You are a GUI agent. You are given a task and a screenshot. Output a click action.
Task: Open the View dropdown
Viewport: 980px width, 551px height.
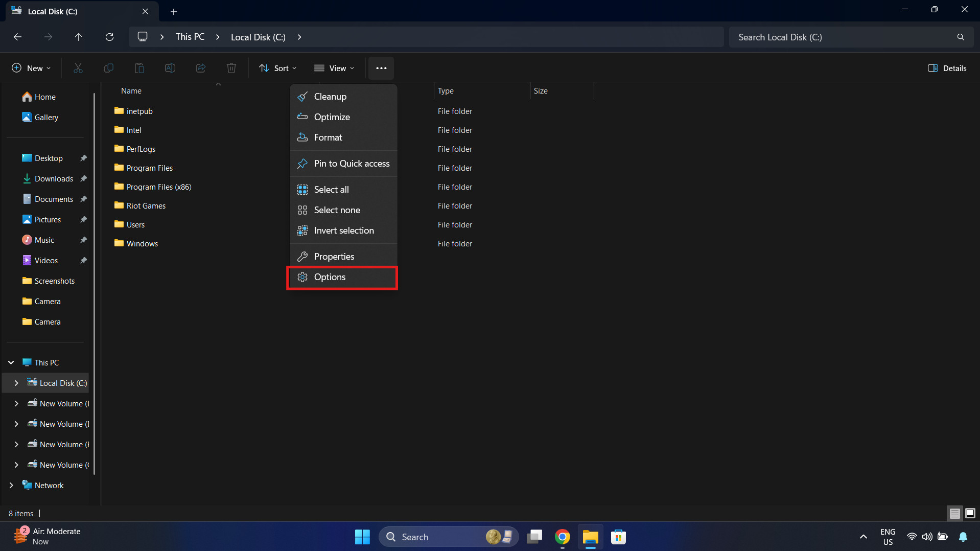click(334, 67)
